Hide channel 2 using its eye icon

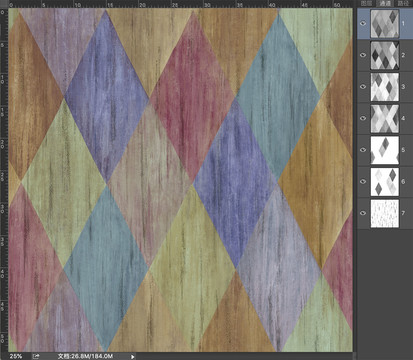pos(363,55)
